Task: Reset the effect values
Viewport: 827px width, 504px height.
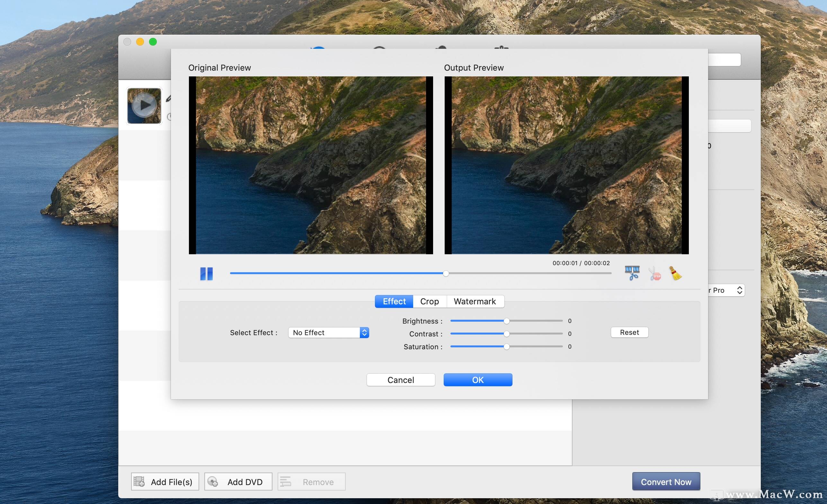Action: click(629, 332)
